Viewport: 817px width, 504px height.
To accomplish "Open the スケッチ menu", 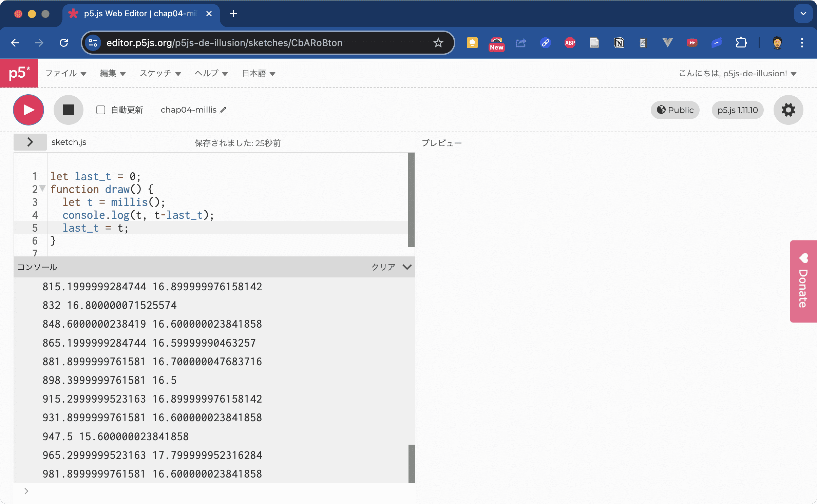I will click(x=160, y=73).
